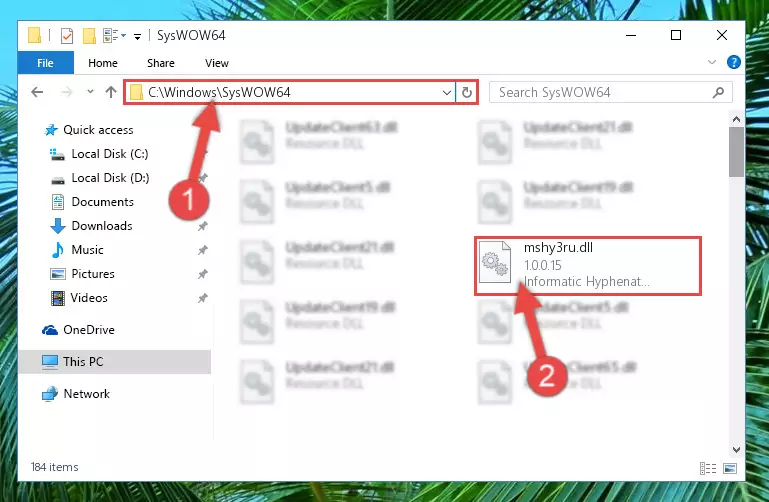Open the Customize Quick Access Toolbar dropdown arrow
Viewport: 769px width, 502px height.
(x=138, y=36)
